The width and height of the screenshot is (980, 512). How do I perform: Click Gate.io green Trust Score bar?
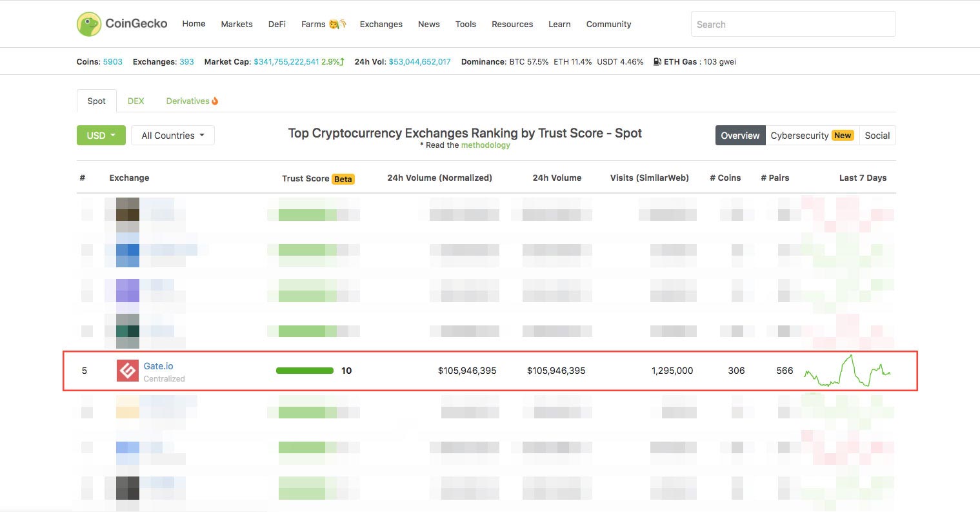click(x=305, y=371)
